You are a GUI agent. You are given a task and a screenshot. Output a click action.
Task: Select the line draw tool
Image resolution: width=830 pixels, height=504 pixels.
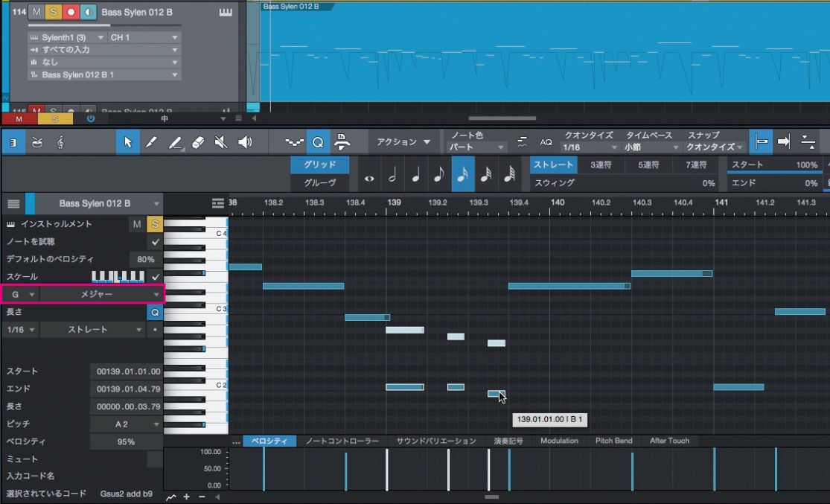(175, 142)
